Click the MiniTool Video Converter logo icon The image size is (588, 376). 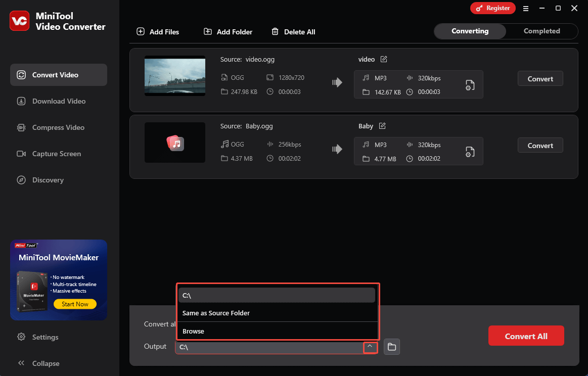tap(20, 21)
